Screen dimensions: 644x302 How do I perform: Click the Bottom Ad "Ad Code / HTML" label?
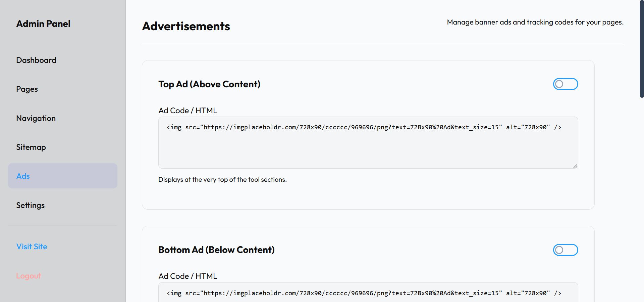pyautogui.click(x=188, y=276)
